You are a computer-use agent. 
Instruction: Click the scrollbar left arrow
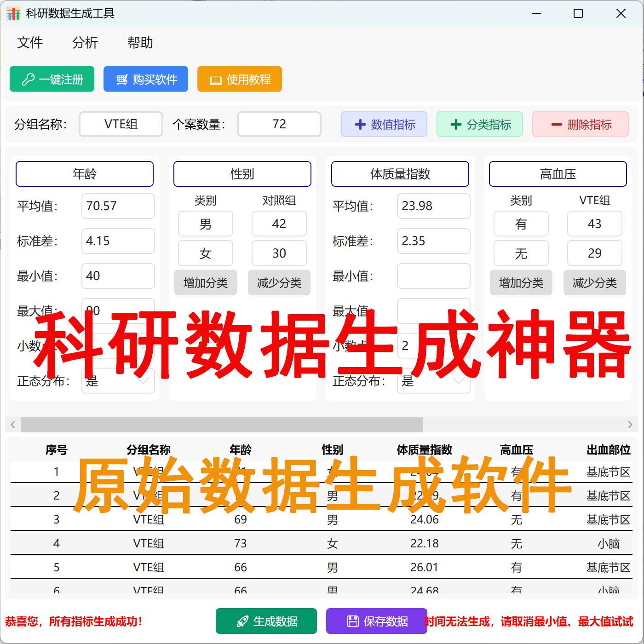[x=13, y=425]
